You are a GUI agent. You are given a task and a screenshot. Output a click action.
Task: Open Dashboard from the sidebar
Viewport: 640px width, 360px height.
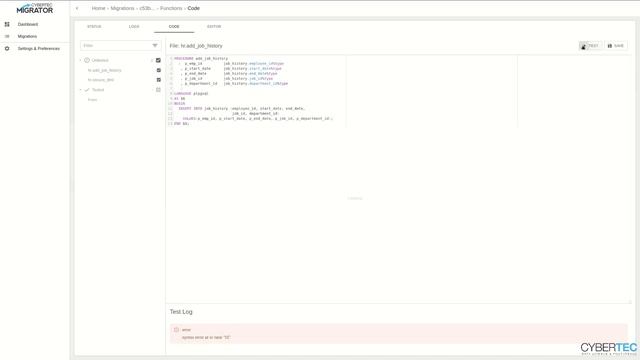pyautogui.click(x=28, y=24)
